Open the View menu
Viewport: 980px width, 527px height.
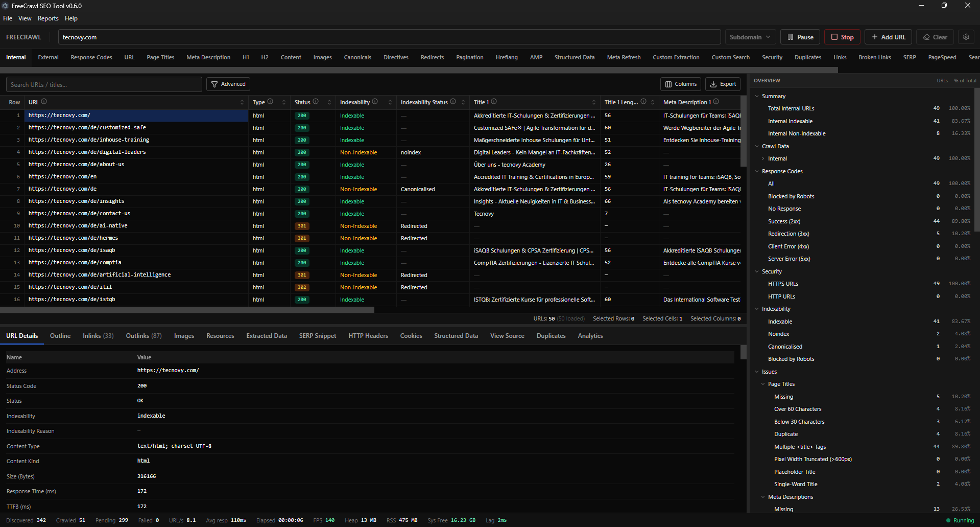pos(25,18)
